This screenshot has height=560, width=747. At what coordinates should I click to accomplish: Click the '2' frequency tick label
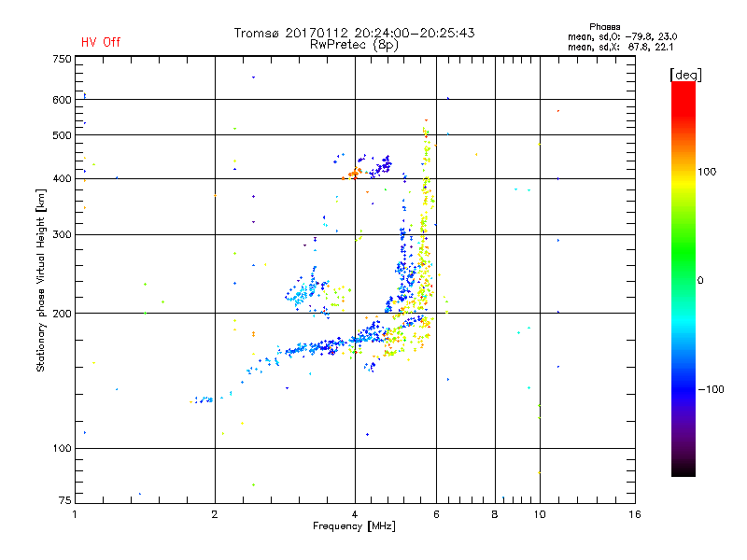215,514
